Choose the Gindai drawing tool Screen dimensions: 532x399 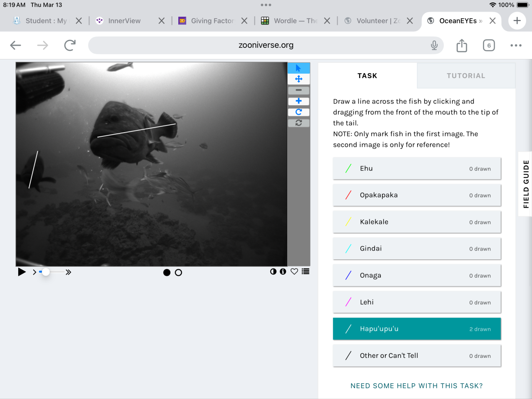click(x=417, y=249)
